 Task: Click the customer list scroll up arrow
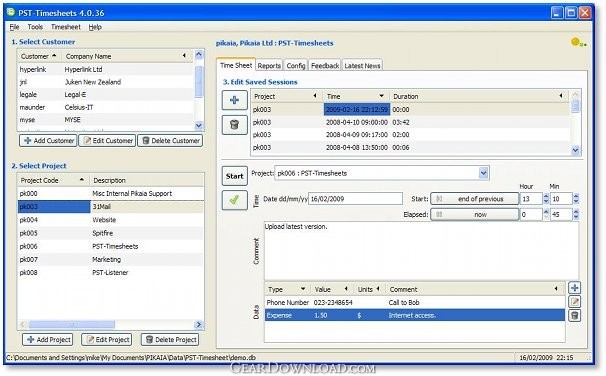click(x=199, y=55)
